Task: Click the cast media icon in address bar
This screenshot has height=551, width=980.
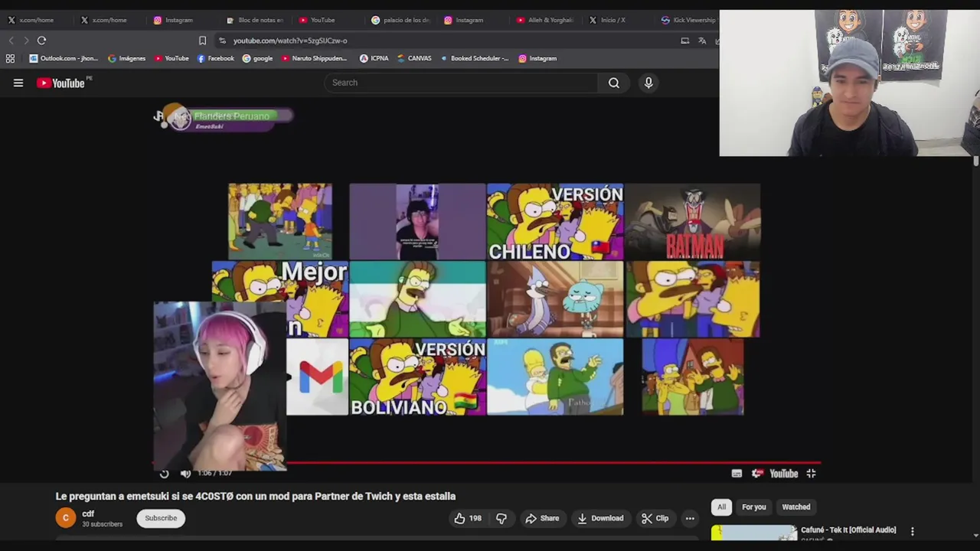Action: (684, 41)
